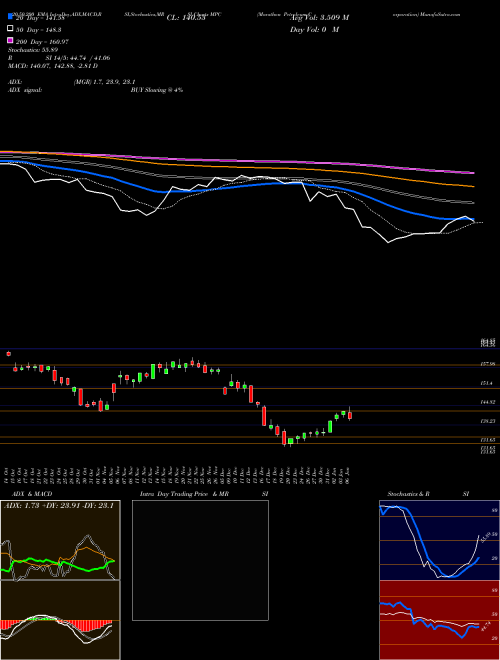This screenshot has width=500, height=660.
Task: Click the '(MGR) 1.7, 23.9, 23.1' ADX values
Action: (104, 82)
